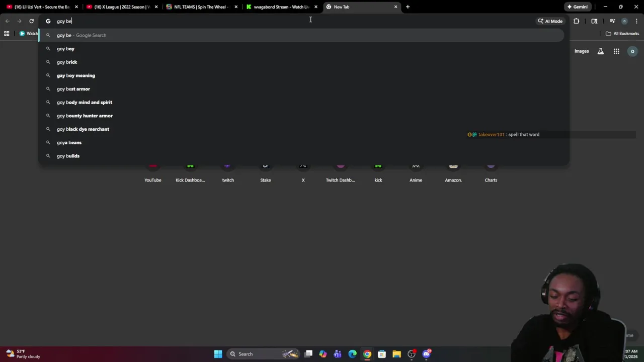644x362 pixels.
Task: Open the All Bookmarks folder
Action: point(622,34)
